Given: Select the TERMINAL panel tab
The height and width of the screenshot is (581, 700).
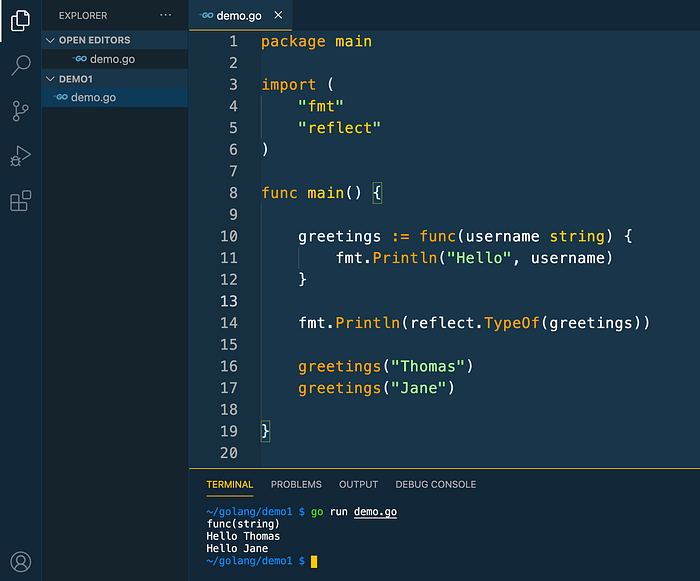Looking at the screenshot, I should coord(229,485).
